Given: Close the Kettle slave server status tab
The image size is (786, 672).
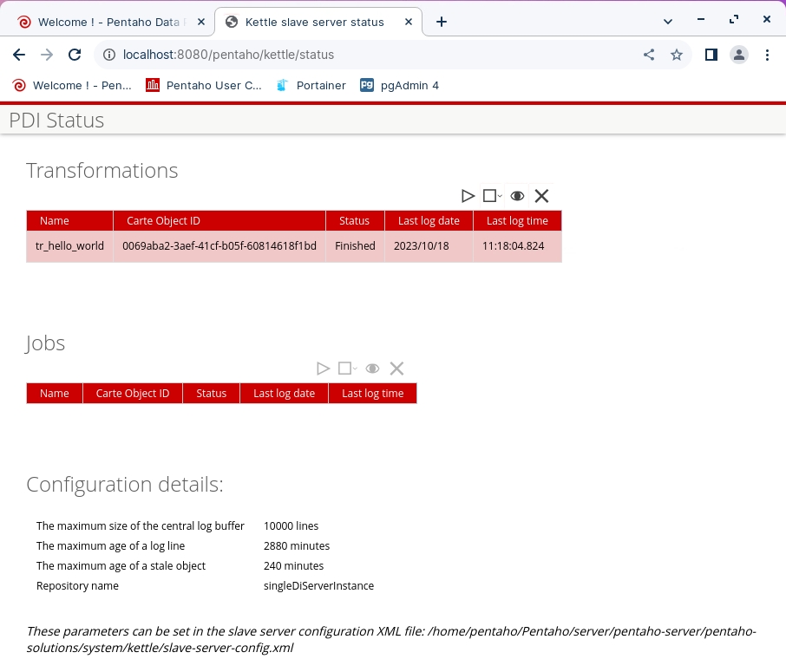Looking at the screenshot, I should 409,22.
